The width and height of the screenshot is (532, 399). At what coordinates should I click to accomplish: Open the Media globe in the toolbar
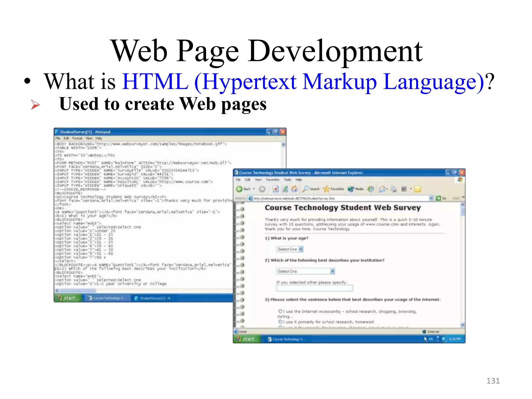click(351, 189)
